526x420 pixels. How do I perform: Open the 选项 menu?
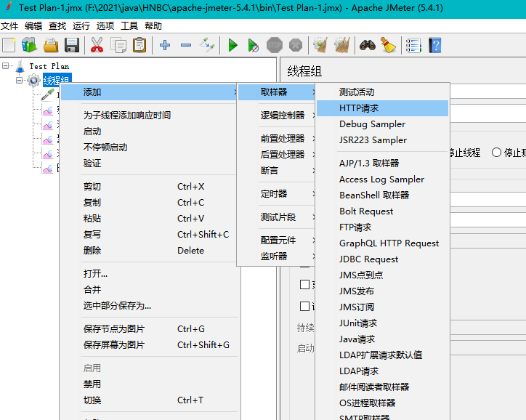click(105, 26)
